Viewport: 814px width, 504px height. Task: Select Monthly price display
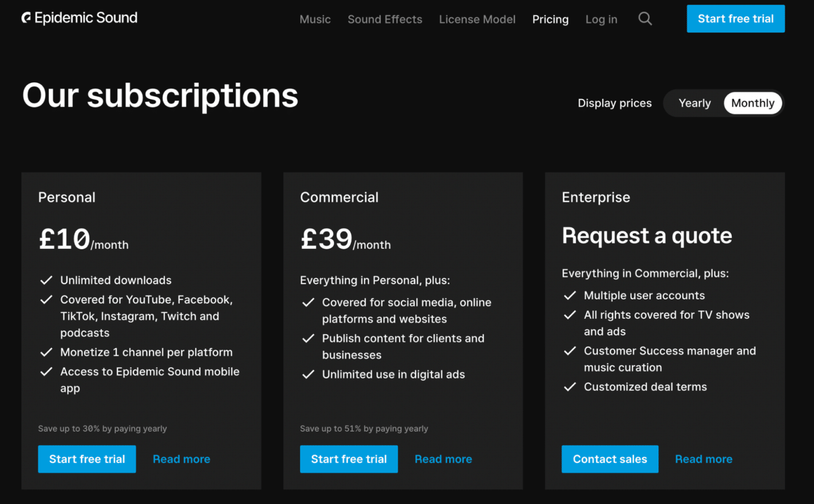[x=752, y=103]
